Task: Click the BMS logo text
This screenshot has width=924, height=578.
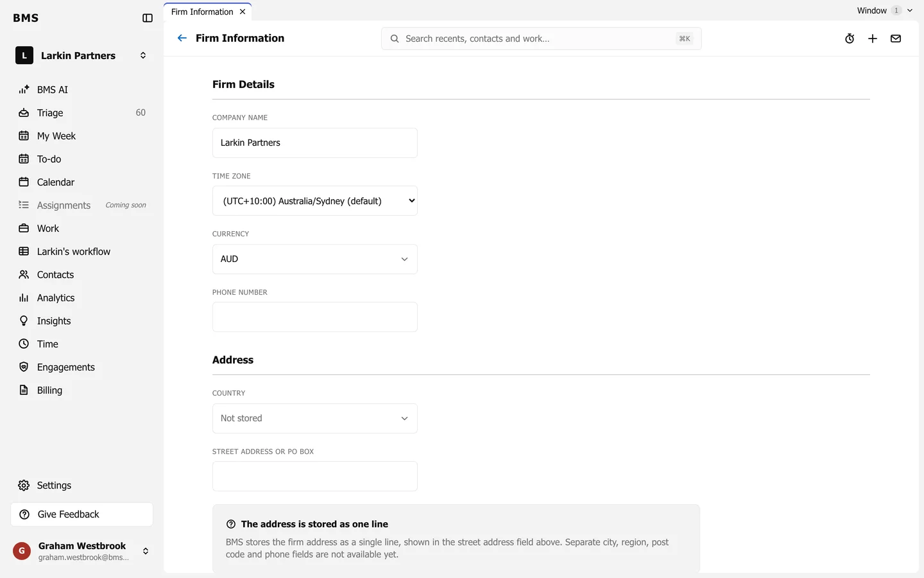Action: pyautogui.click(x=26, y=18)
